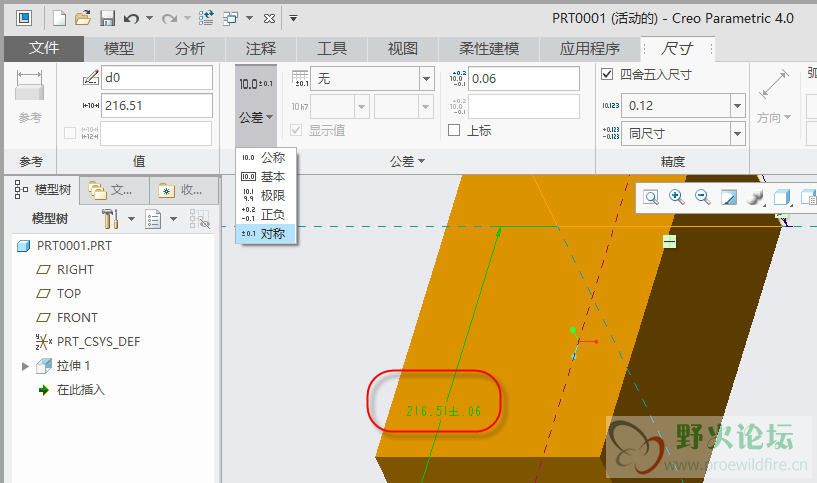Toggle the 上标 superscript checkbox
This screenshot has height=483, width=817.
click(x=454, y=130)
